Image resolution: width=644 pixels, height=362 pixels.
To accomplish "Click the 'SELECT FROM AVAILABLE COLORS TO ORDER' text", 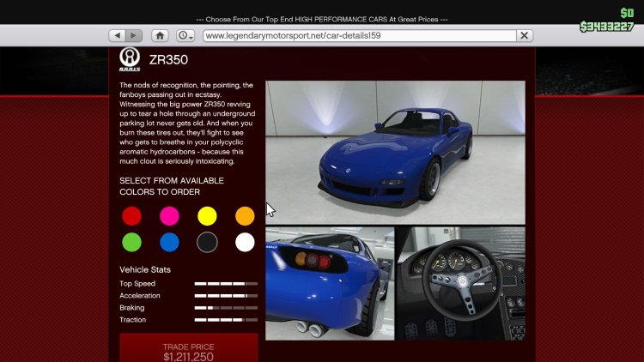I will (x=172, y=186).
